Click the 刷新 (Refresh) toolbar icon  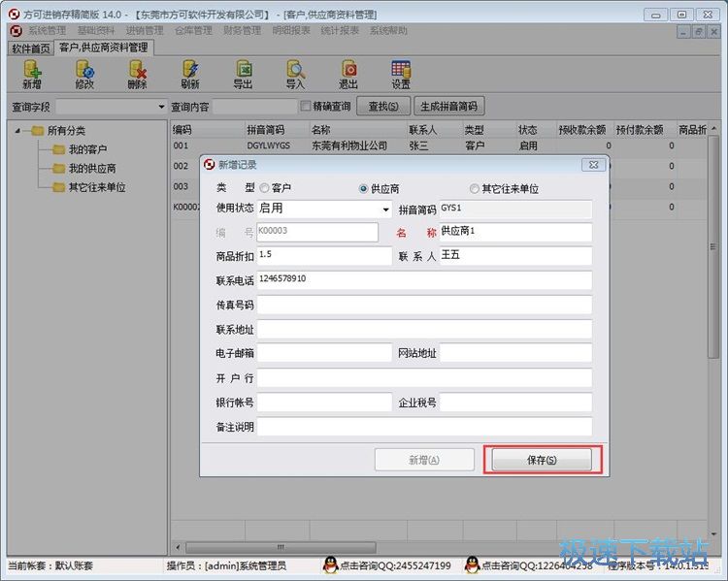point(190,75)
